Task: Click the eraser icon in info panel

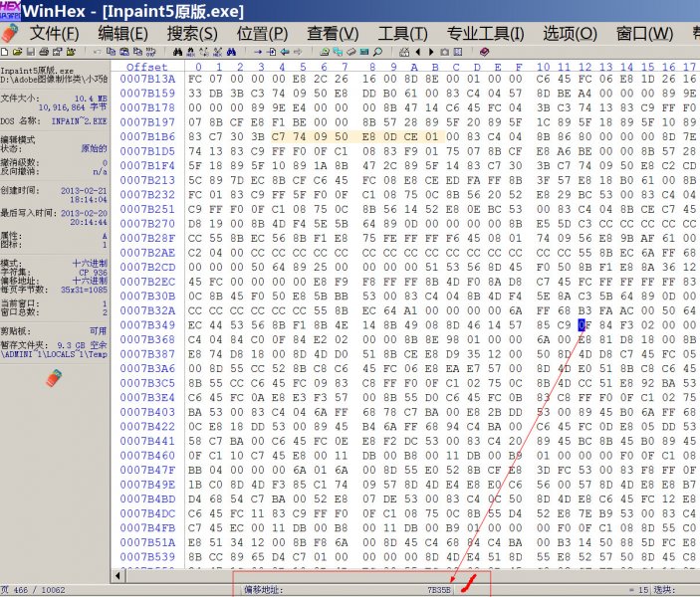Action: pos(54,377)
